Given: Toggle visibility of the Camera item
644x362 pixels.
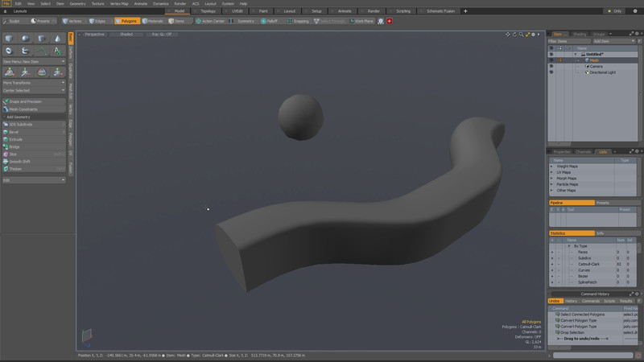Looking at the screenshot, I should (551, 67).
